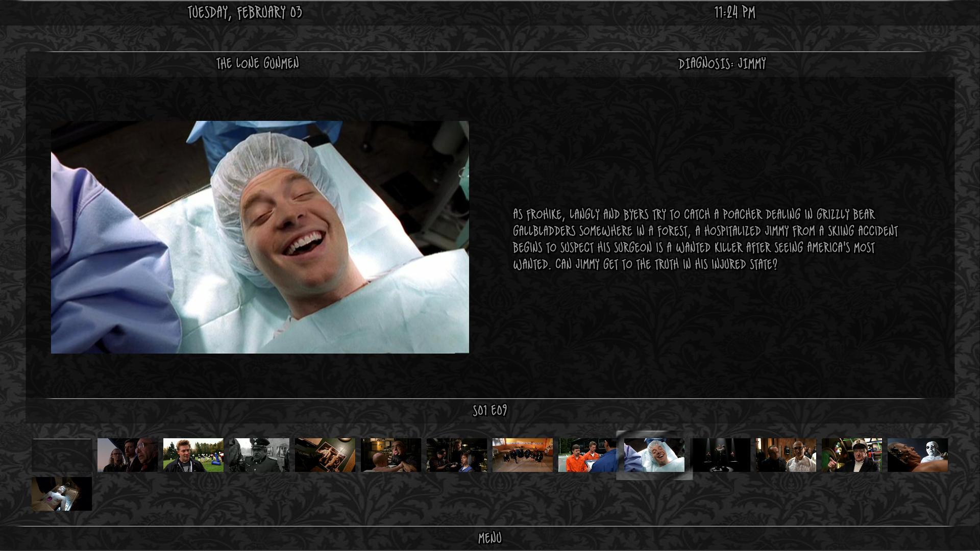Image resolution: width=980 pixels, height=551 pixels.
Task: Select thumbnail with white alien mask
Action: point(918,455)
